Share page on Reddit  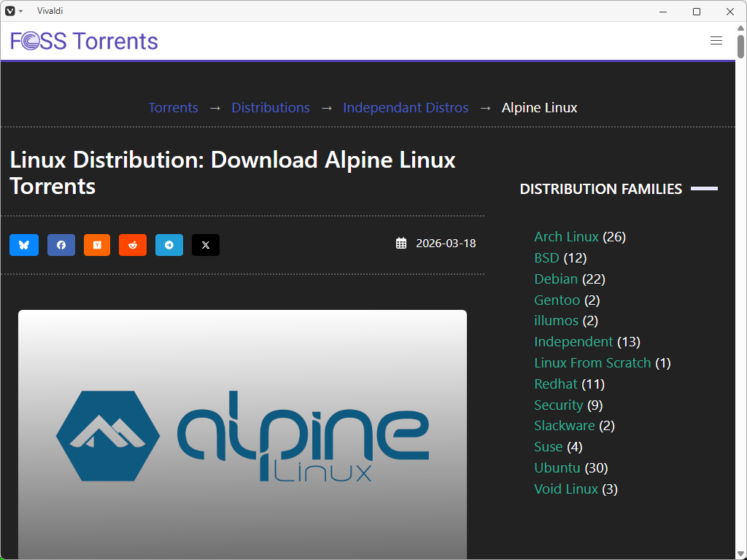click(133, 245)
